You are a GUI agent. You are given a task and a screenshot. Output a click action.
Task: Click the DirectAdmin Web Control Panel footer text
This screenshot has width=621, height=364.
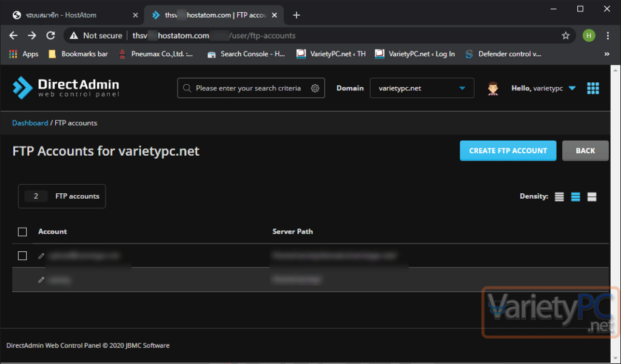point(88,345)
